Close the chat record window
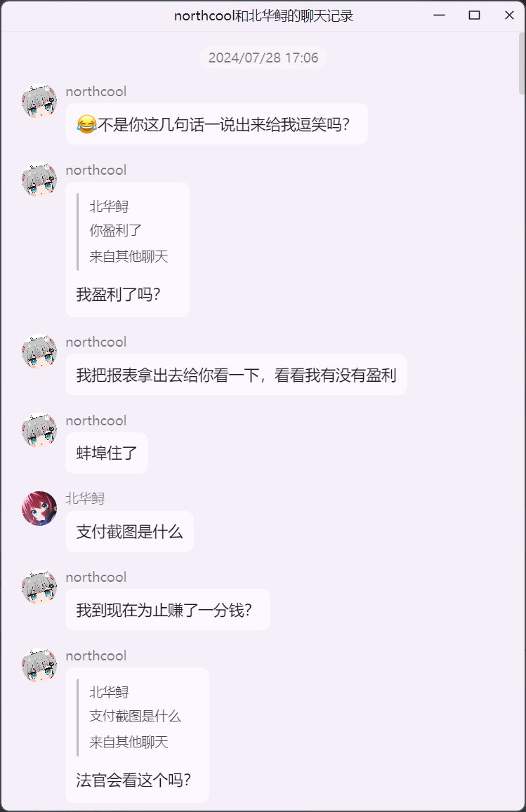This screenshot has width=526, height=812. point(509,15)
